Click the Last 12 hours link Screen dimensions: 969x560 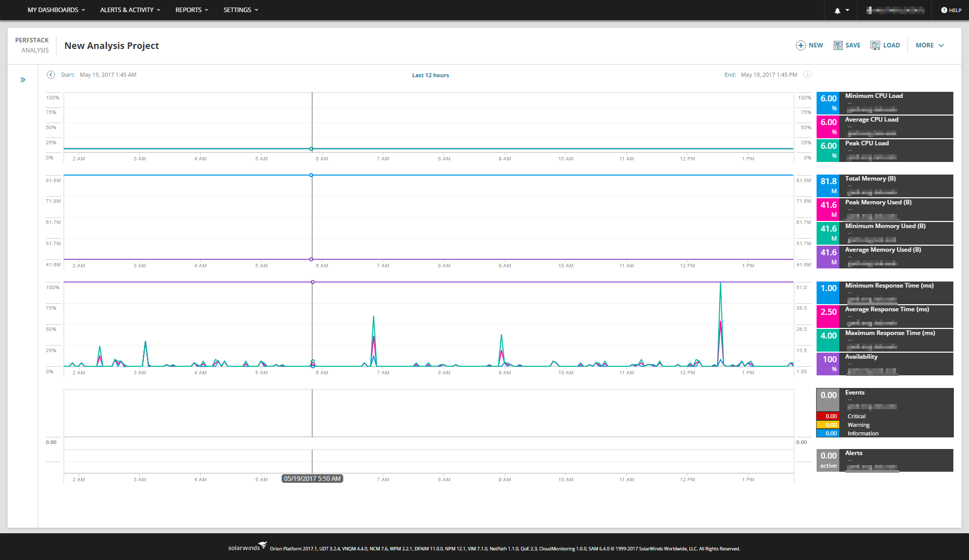[430, 75]
